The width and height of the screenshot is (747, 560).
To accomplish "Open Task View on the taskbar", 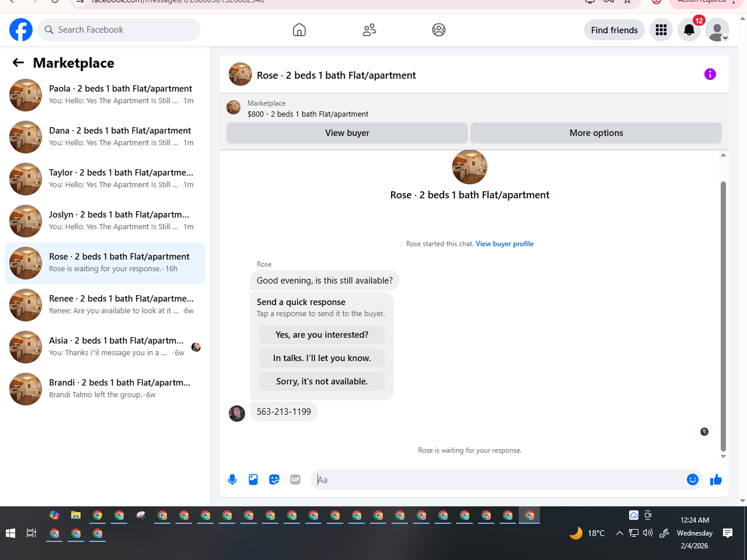I will pyautogui.click(x=32, y=533).
